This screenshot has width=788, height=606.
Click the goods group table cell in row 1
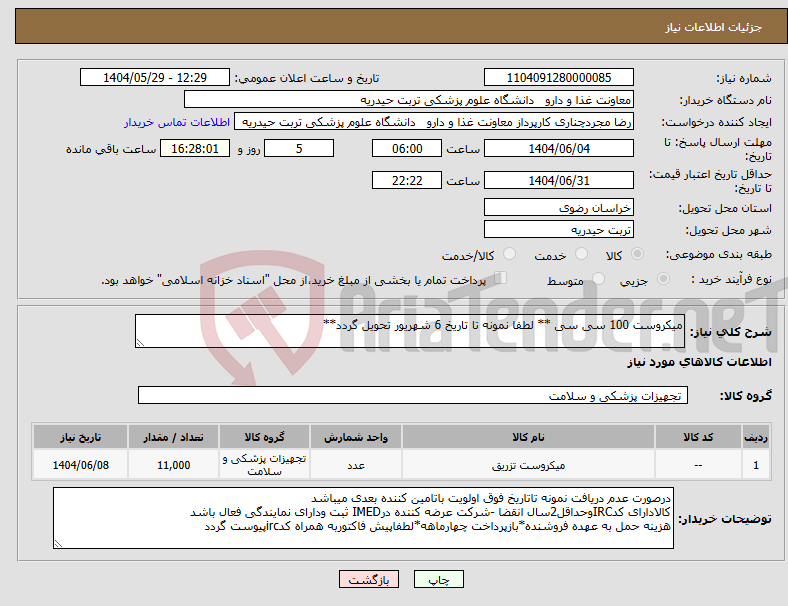click(x=264, y=465)
